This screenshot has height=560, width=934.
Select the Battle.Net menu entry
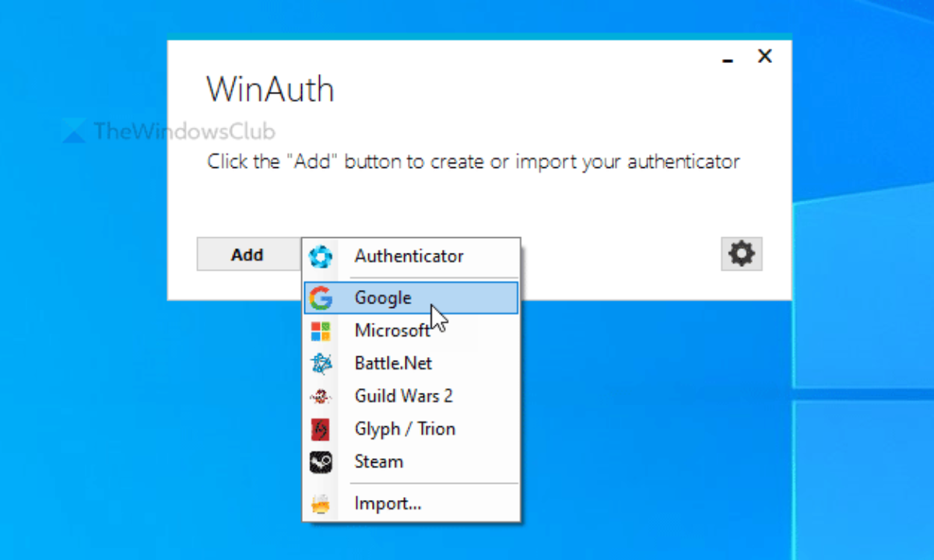(411, 363)
